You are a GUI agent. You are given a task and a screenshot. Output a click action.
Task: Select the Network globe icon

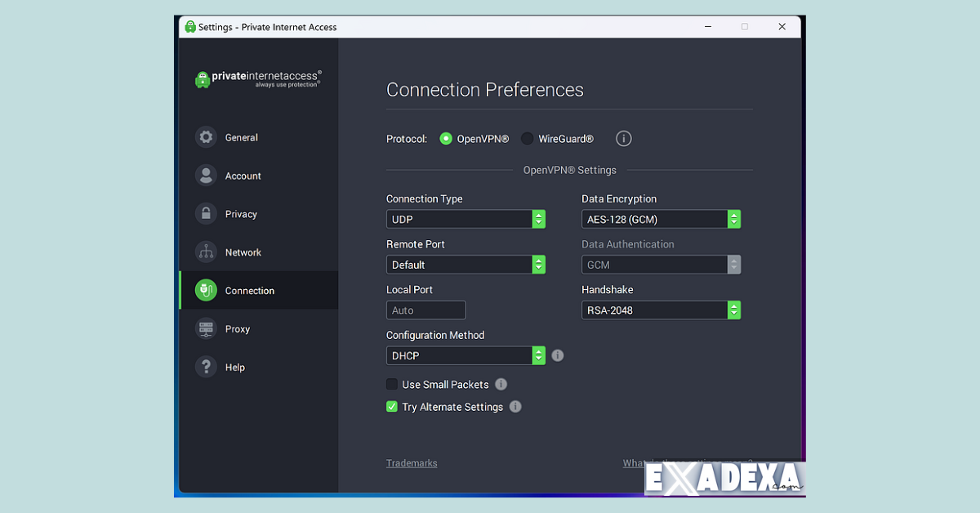tap(206, 252)
